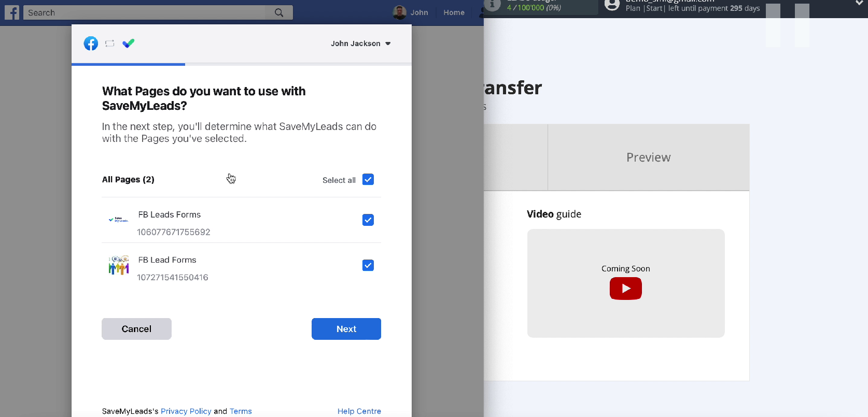This screenshot has height=417, width=868.
Task: Click the FB Leads Forms page logo
Action: click(118, 220)
